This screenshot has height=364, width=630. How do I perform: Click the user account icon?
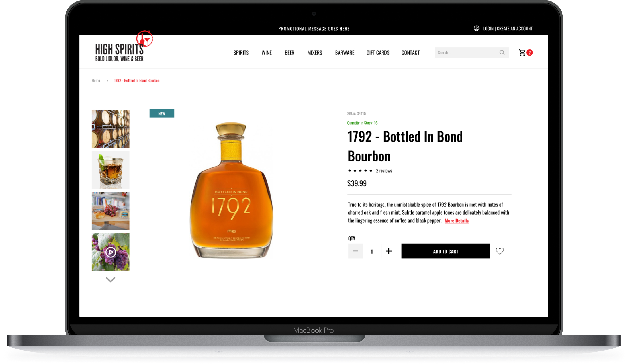[x=476, y=28]
